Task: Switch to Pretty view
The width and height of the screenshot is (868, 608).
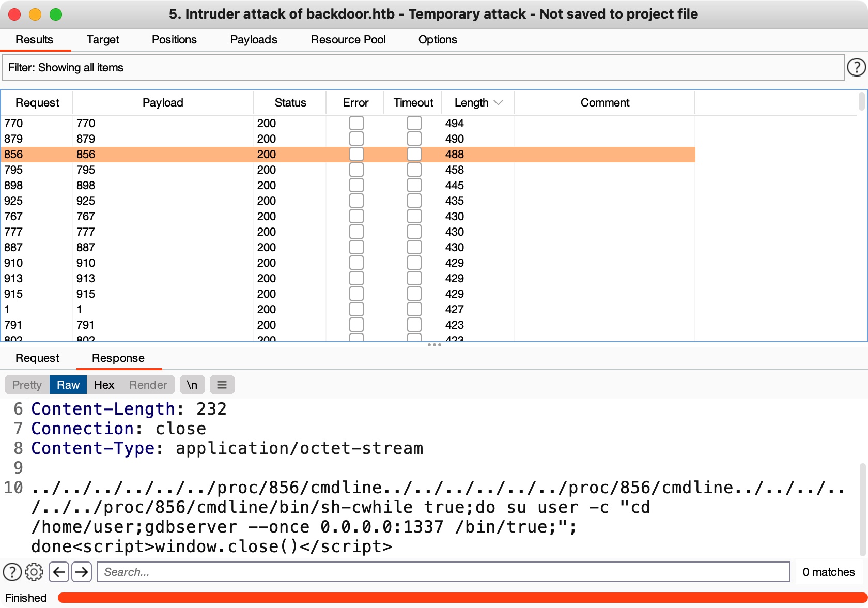Action: [27, 385]
